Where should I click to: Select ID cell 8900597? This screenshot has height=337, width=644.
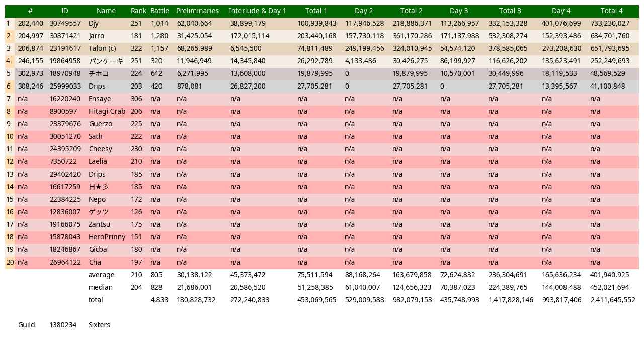tap(63, 111)
